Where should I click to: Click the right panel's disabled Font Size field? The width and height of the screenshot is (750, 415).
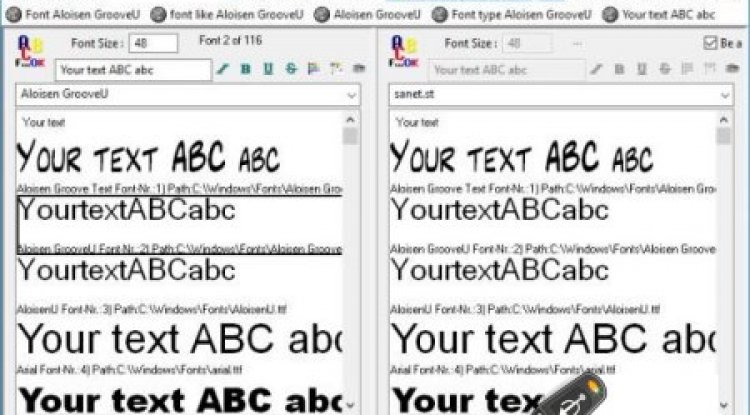[527, 43]
